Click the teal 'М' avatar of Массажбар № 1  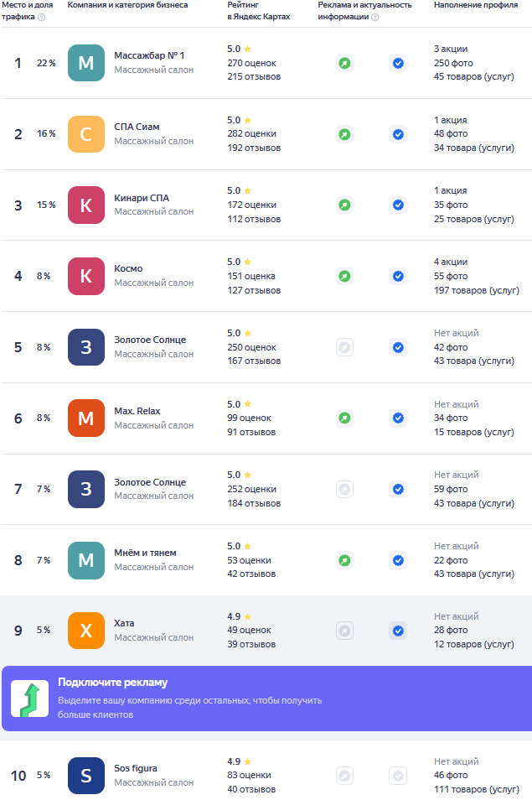pyautogui.click(x=86, y=63)
